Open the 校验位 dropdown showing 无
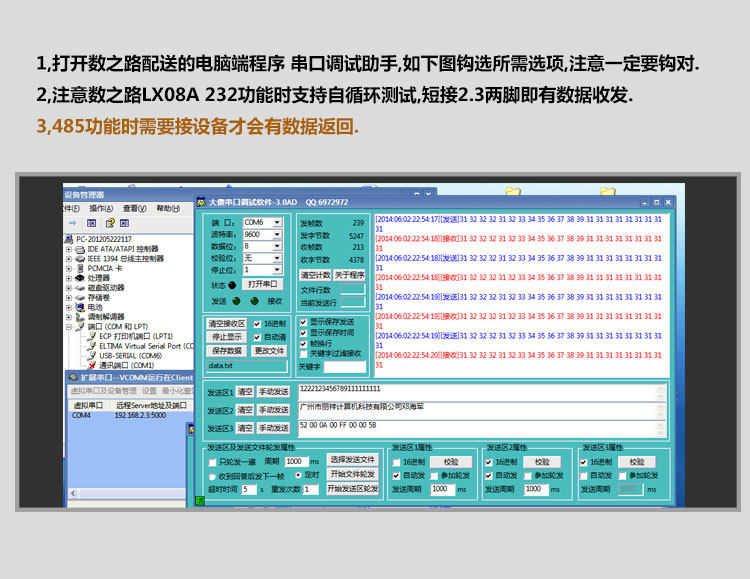This screenshot has height=579, width=750. (277, 258)
